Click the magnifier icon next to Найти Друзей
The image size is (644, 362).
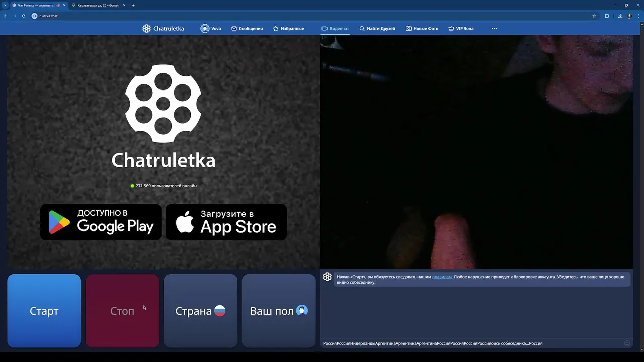click(362, 29)
